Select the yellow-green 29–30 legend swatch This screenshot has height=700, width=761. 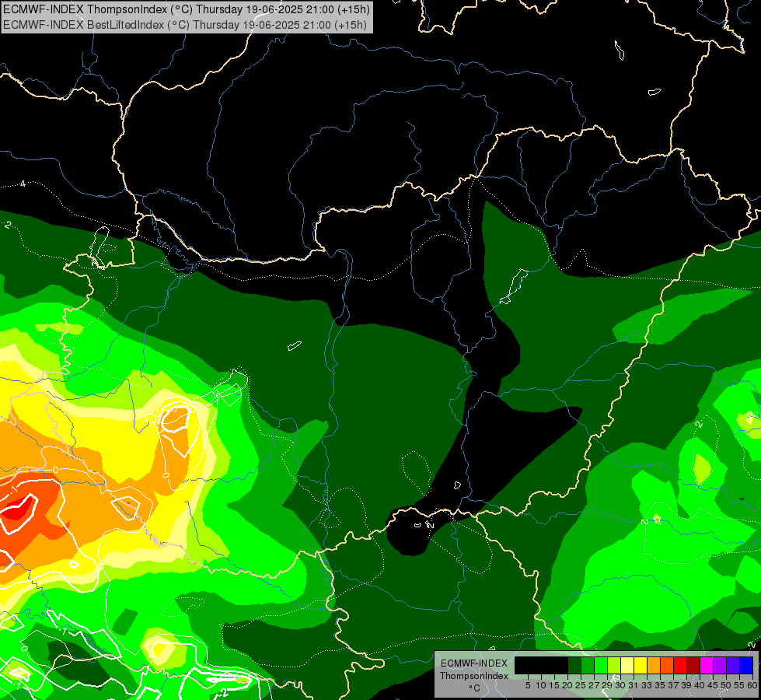pos(614,665)
